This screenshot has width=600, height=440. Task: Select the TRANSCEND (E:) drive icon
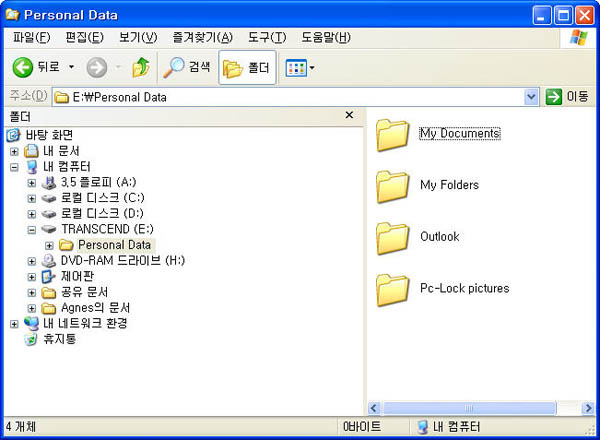(49, 229)
